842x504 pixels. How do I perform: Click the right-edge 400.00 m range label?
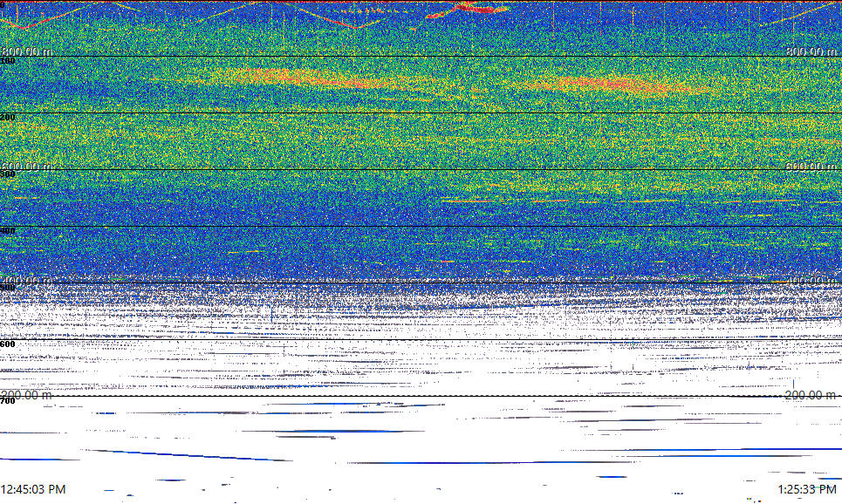coord(811,280)
